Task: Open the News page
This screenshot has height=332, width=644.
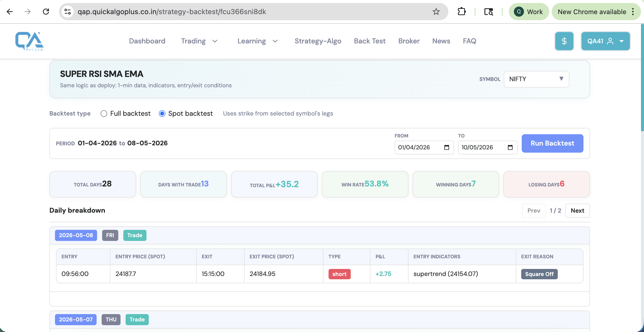Action: pyautogui.click(x=441, y=41)
